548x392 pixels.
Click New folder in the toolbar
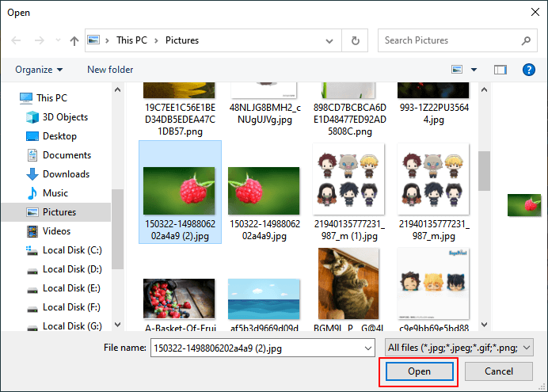point(110,70)
